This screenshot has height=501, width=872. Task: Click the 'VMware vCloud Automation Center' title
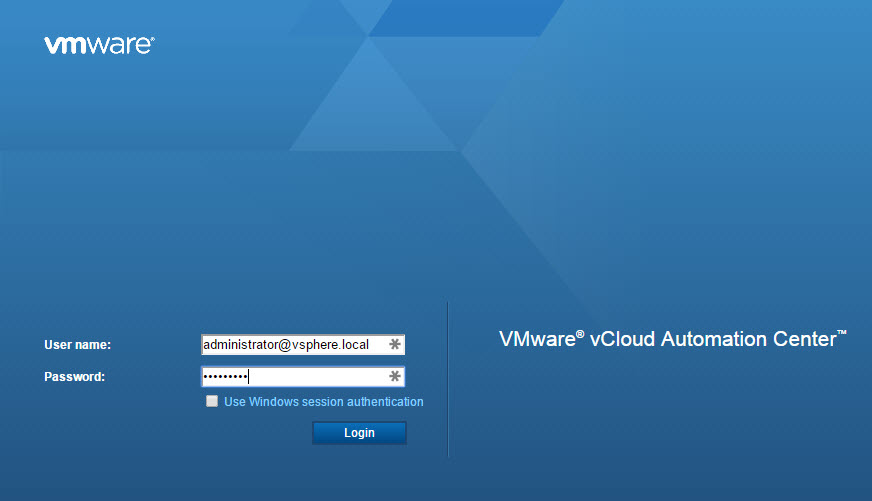[x=672, y=339]
